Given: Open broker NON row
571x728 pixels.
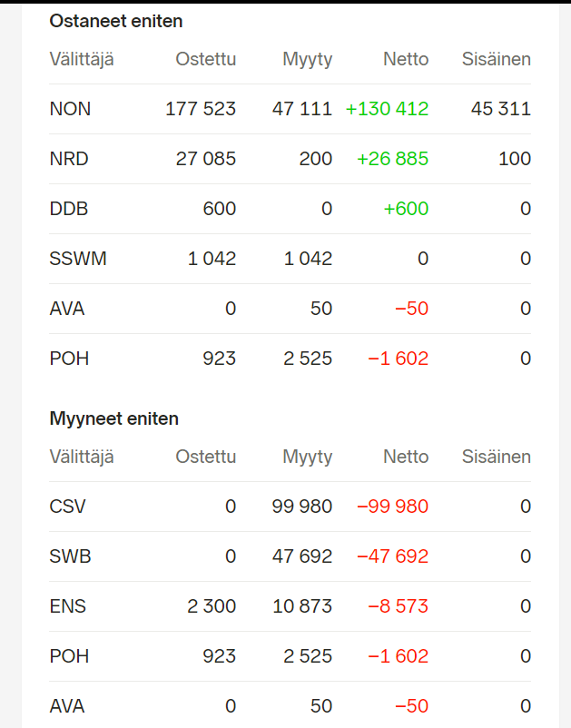Looking at the screenshot, I should 70,110.
